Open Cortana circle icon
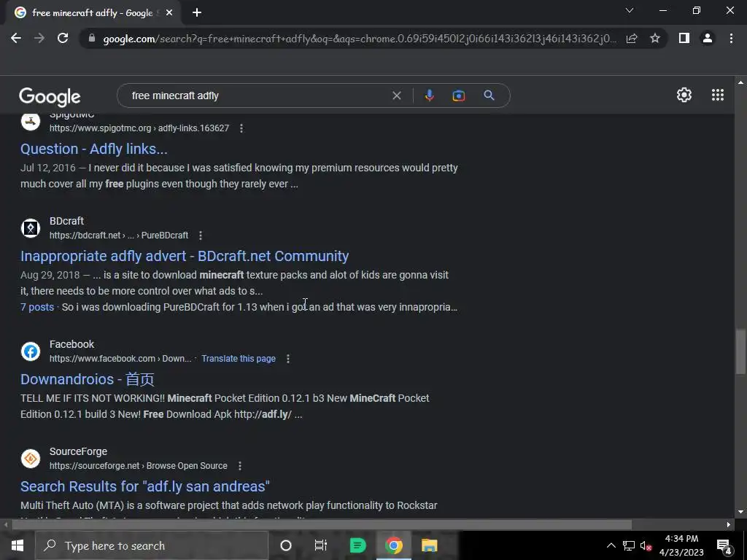Viewport: 747px width, 560px height. click(286, 545)
